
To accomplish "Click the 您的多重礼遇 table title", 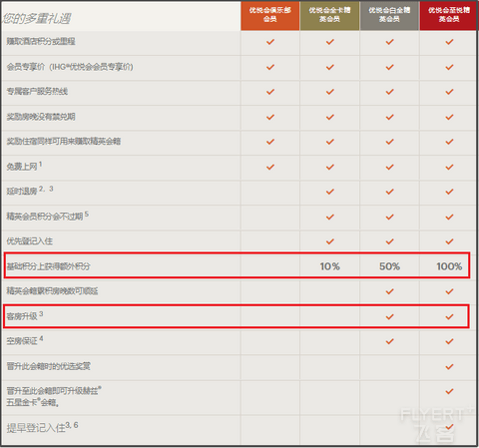I will click(x=36, y=19).
